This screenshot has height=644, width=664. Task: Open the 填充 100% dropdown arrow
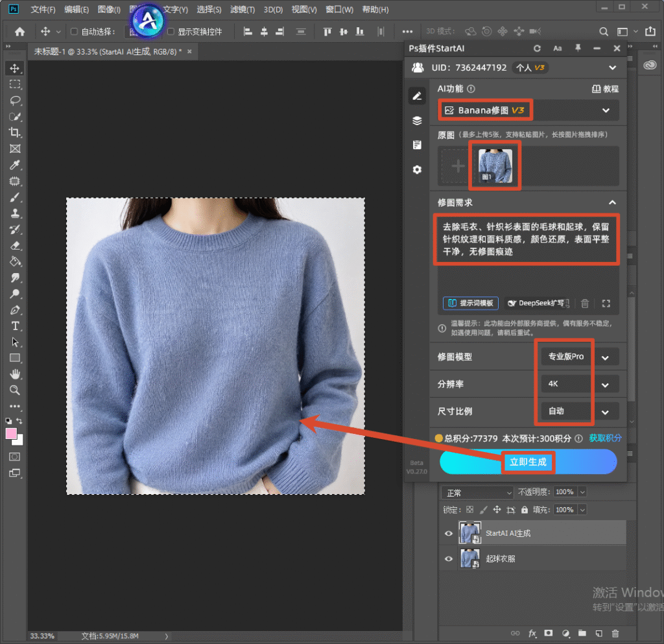coord(582,510)
